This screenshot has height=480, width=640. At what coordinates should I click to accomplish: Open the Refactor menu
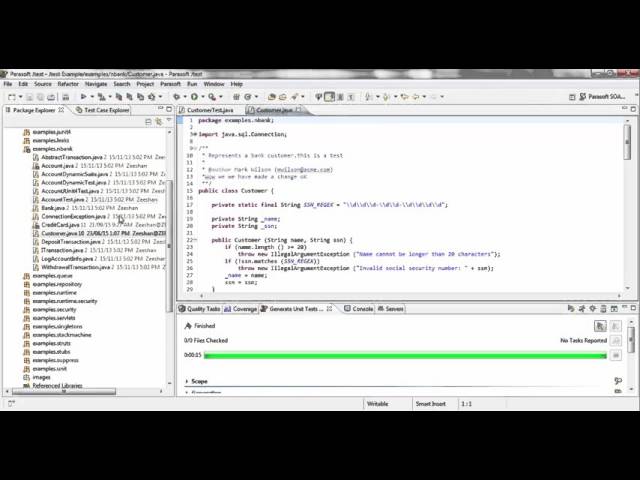[68, 84]
